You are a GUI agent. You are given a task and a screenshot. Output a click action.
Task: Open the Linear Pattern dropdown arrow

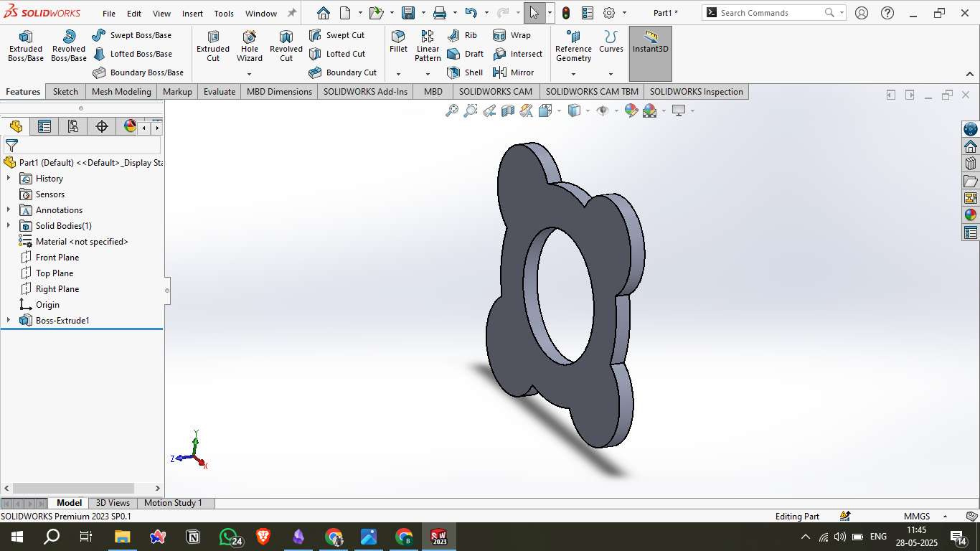click(428, 74)
